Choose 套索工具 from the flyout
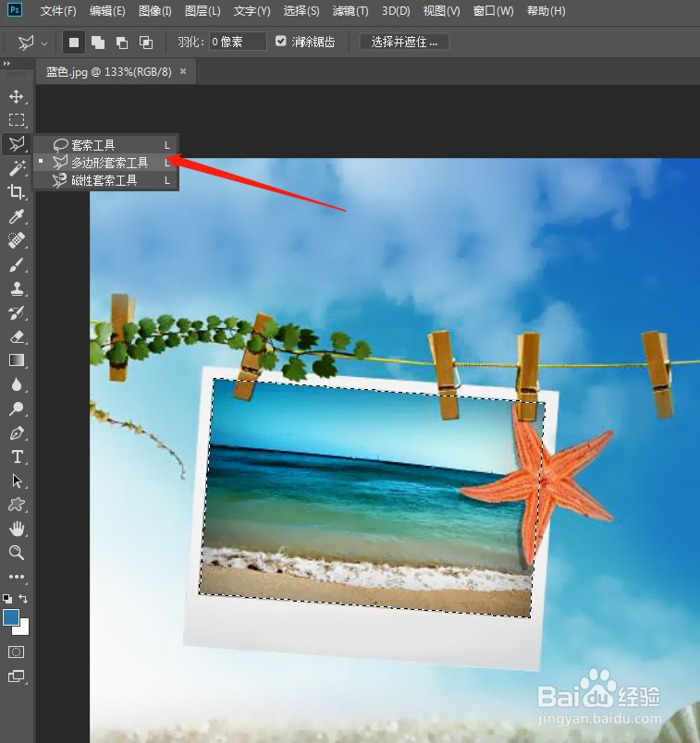 point(106,145)
